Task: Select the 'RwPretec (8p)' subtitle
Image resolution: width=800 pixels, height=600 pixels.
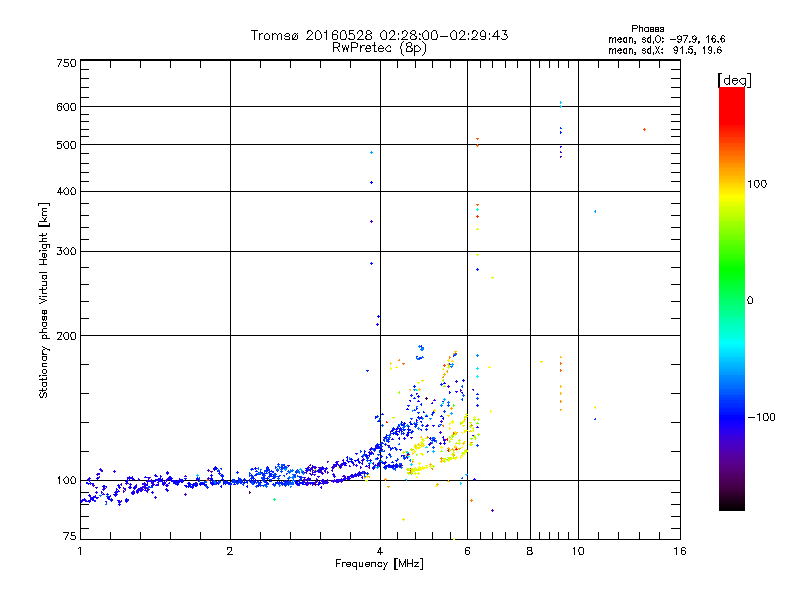Action: 379,48
